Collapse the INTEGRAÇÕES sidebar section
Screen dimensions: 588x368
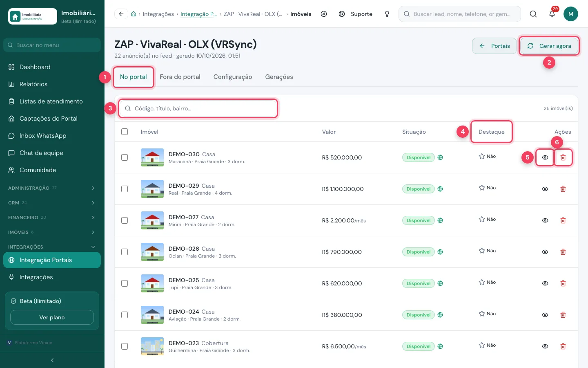pos(52,247)
